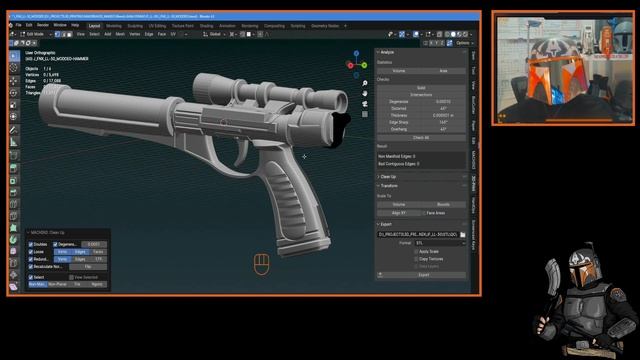
Task: Click the Area statistics button
Action: [444, 71]
